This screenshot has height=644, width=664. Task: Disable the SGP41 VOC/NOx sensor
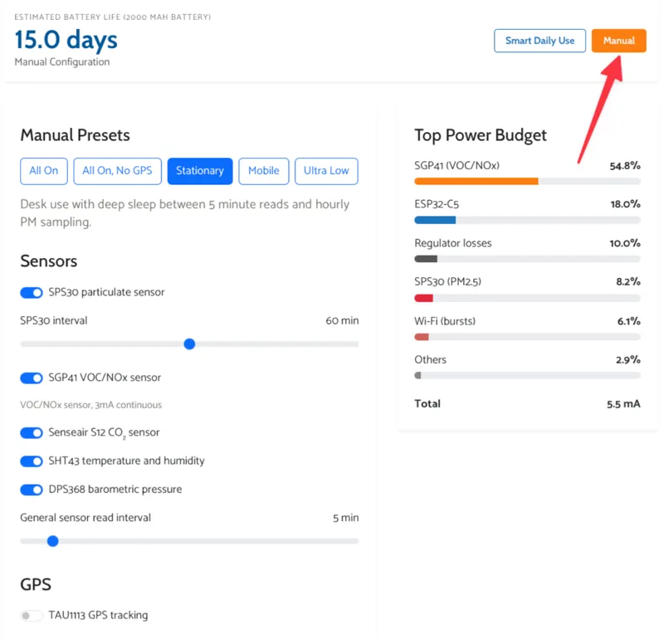coord(32,378)
